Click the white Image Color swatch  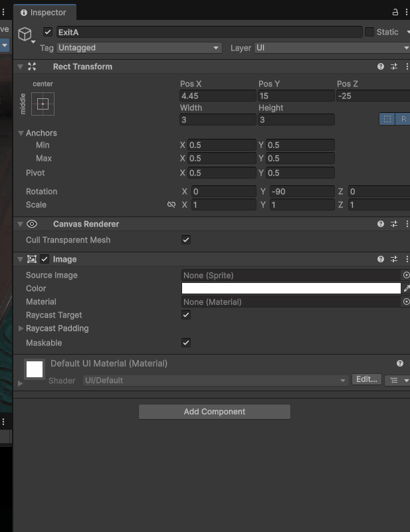(x=291, y=288)
